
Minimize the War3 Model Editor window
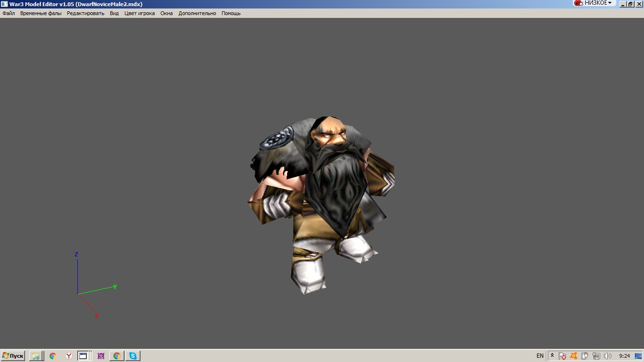coord(622,4)
